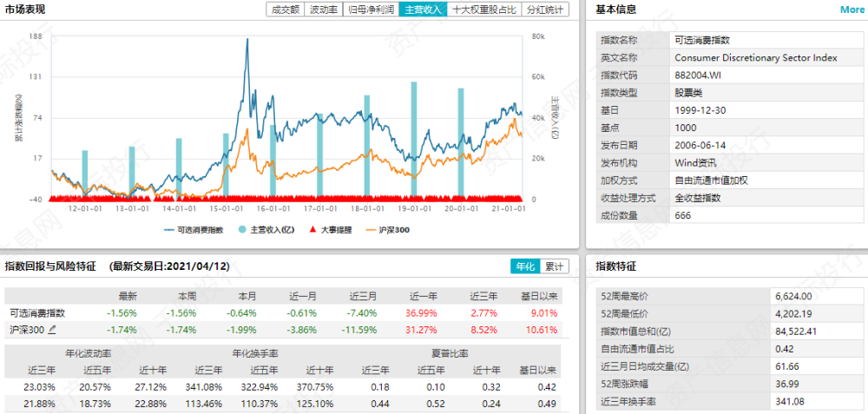Open the 分红统计 tab
This screenshot has height=414, width=868.
544,10
